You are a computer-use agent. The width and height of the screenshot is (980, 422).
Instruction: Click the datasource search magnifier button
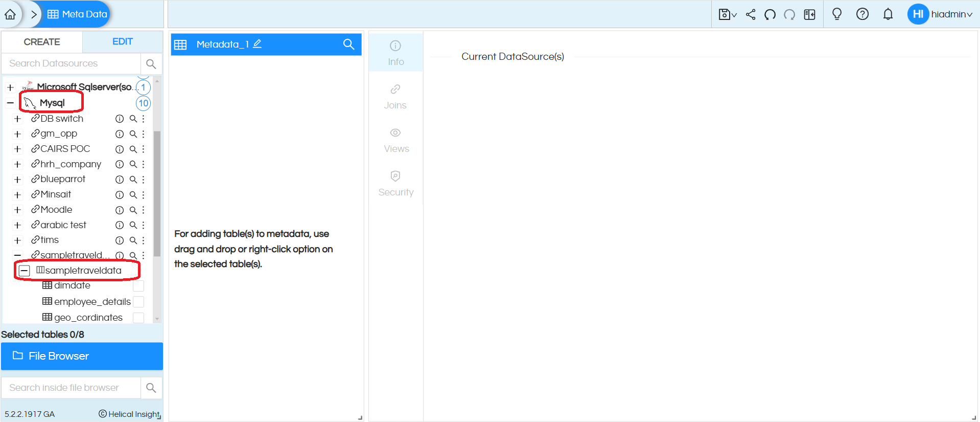(x=151, y=63)
